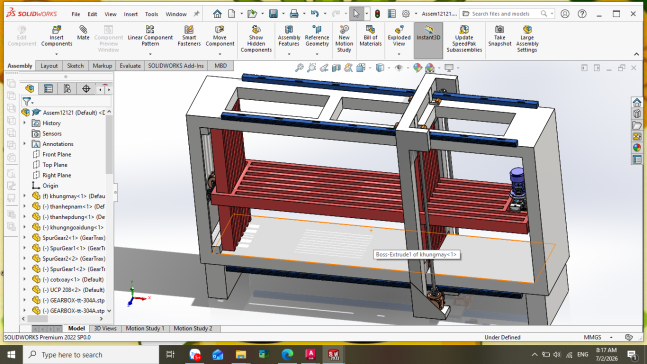
Task: Click the Save icon
Action: (273, 14)
